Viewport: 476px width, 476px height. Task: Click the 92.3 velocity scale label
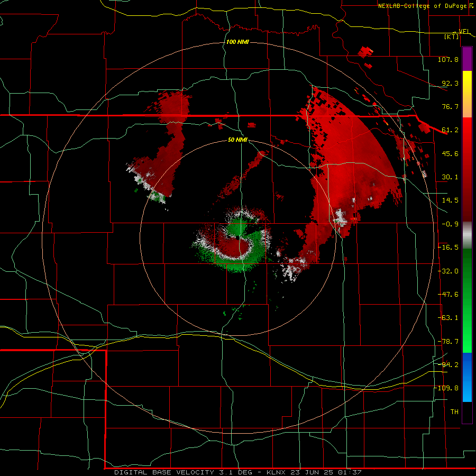[450, 83]
